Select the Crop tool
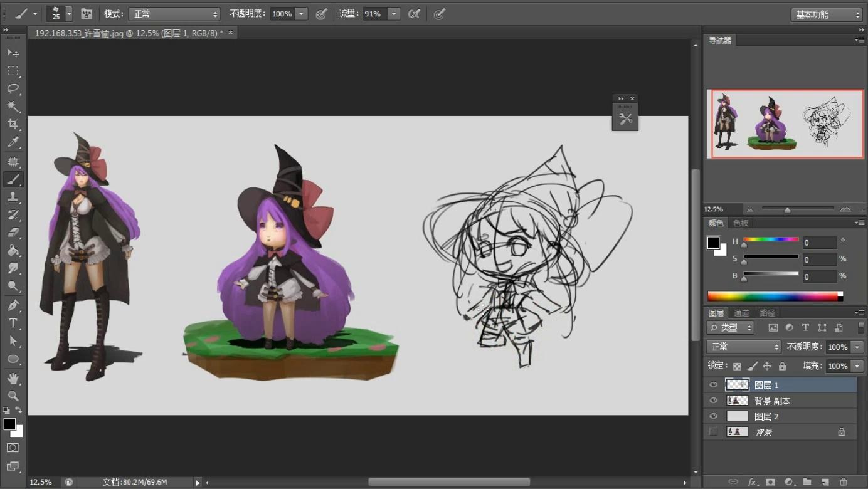This screenshot has height=489, width=868. coord(13,124)
